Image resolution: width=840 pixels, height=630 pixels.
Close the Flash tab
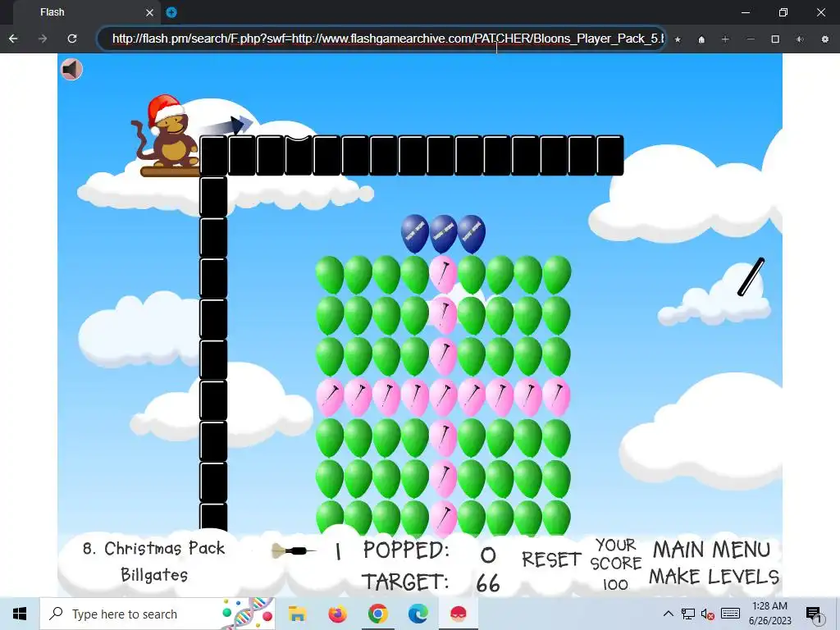150,12
